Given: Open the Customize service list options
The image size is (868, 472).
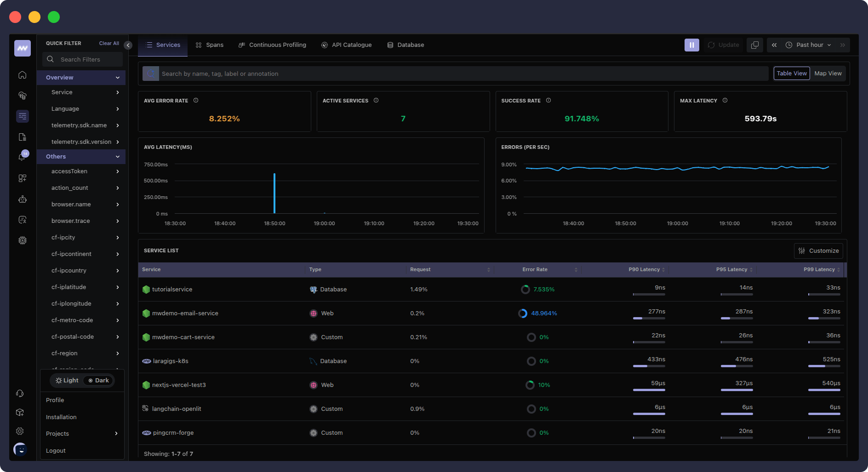Looking at the screenshot, I should (818, 250).
